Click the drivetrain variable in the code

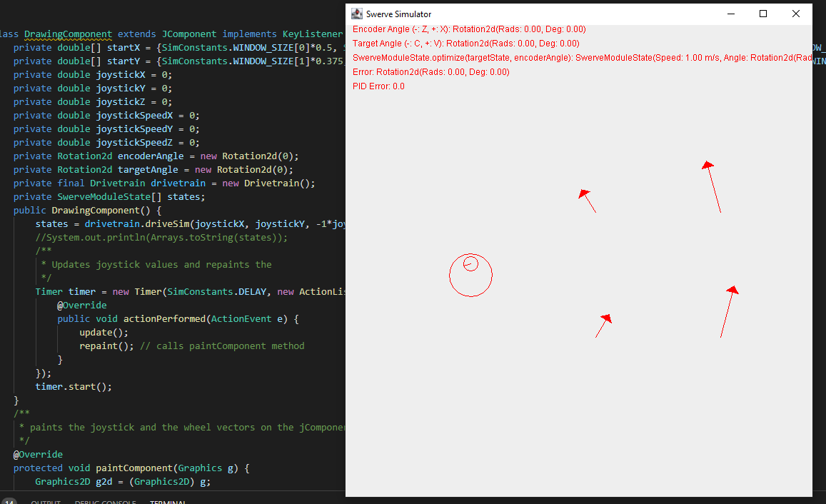pyautogui.click(x=178, y=183)
